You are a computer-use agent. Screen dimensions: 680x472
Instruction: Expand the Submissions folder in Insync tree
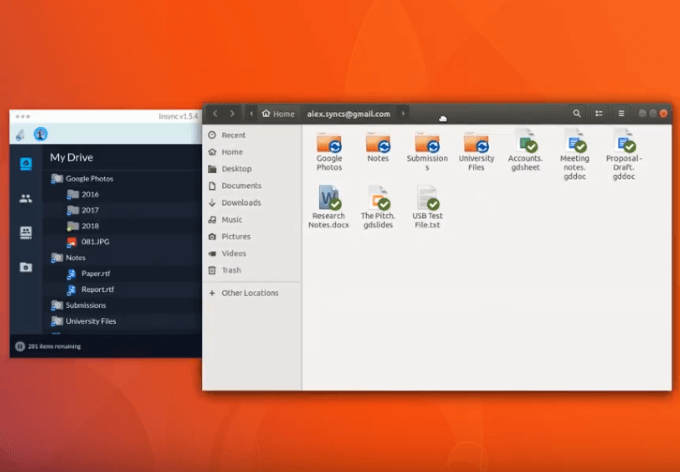click(57, 305)
